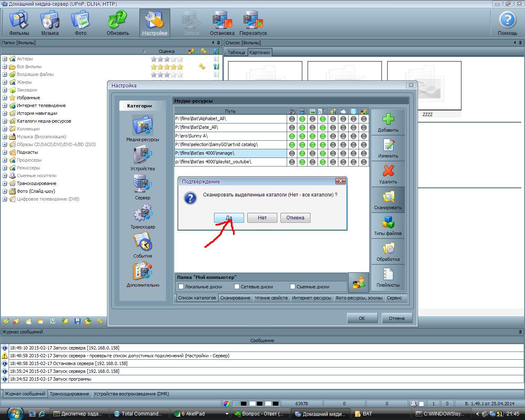Click the Да button in confirmation dialog
This screenshot has height=420, width=525.
click(x=229, y=218)
